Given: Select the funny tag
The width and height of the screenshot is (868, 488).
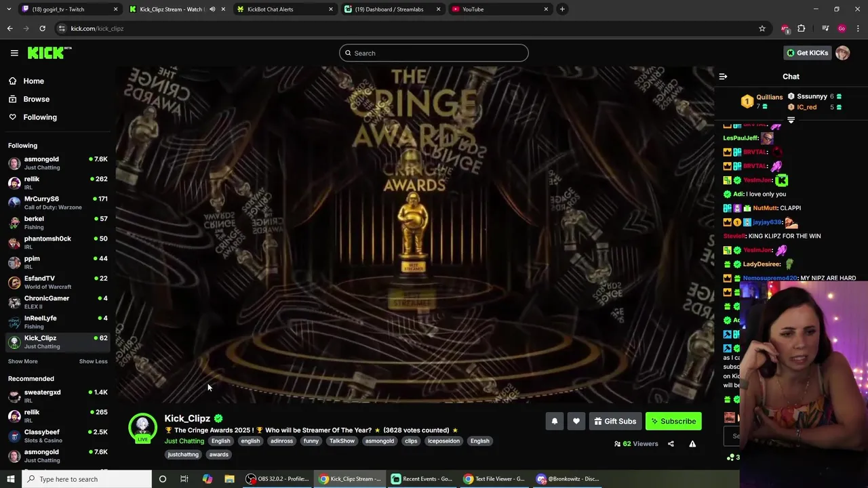Looking at the screenshot, I should [311, 441].
